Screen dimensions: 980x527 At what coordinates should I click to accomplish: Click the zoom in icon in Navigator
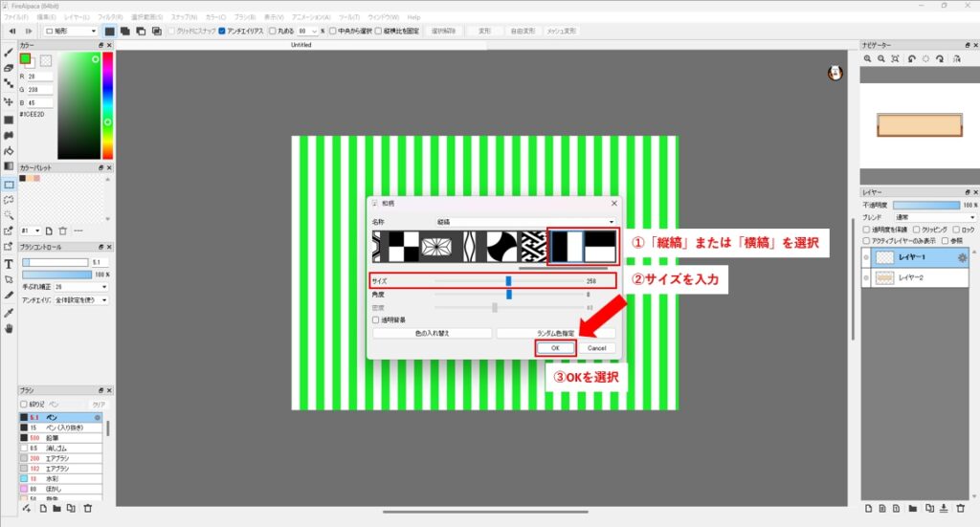pos(867,59)
